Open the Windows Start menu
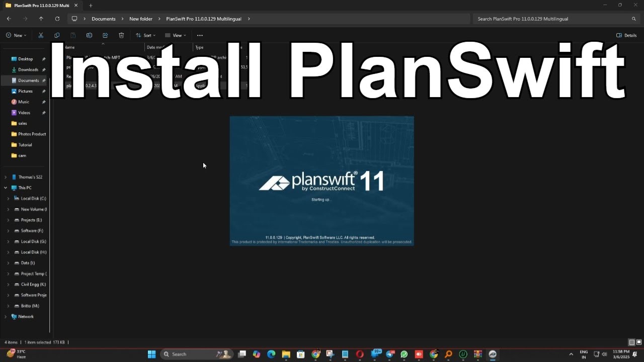Image resolution: width=644 pixels, height=362 pixels. pyautogui.click(x=151, y=354)
